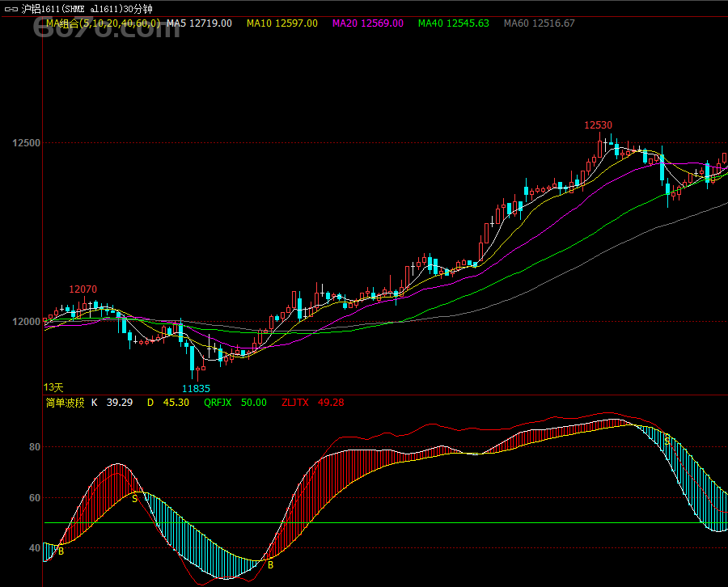Select the 沪铝1611 30分钟 chart title

click(87, 9)
